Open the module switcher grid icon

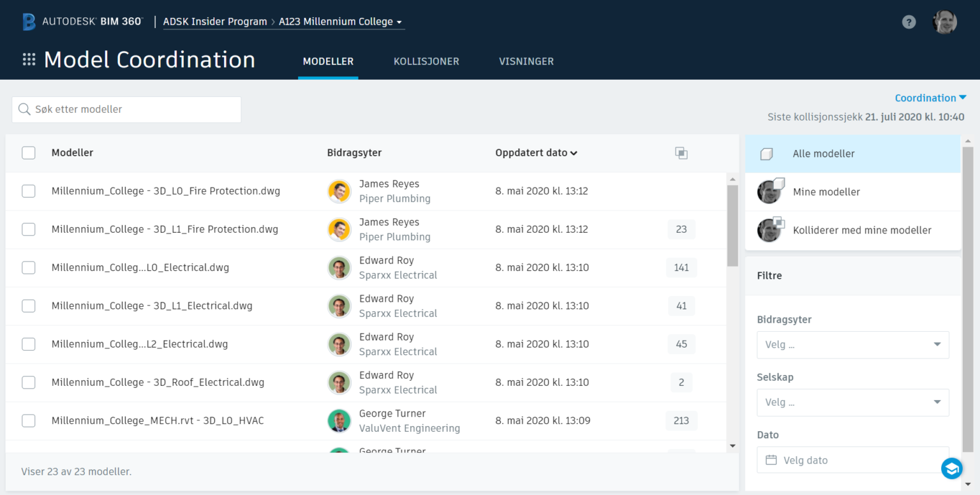(x=29, y=59)
